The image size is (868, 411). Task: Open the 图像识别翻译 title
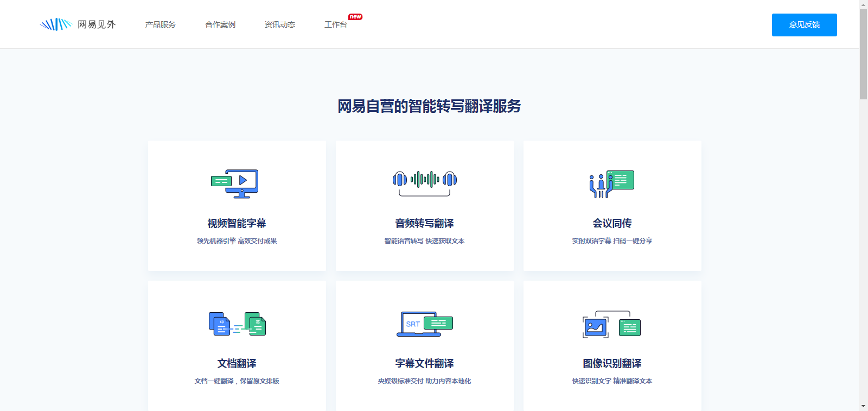[612, 363]
